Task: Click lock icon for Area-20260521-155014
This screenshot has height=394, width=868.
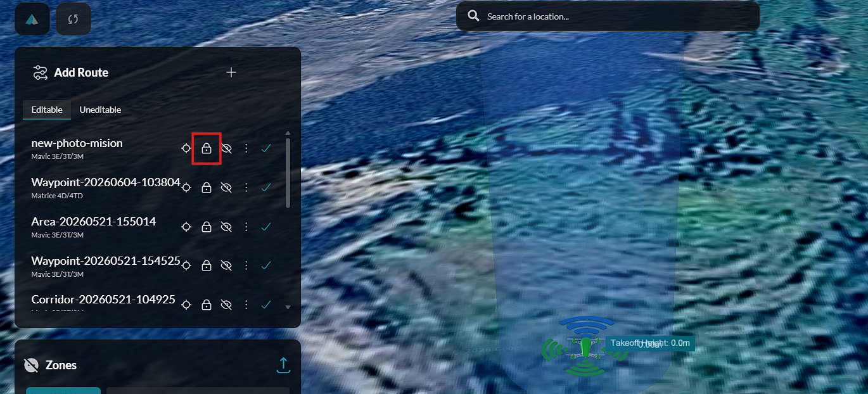Action: tap(206, 227)
